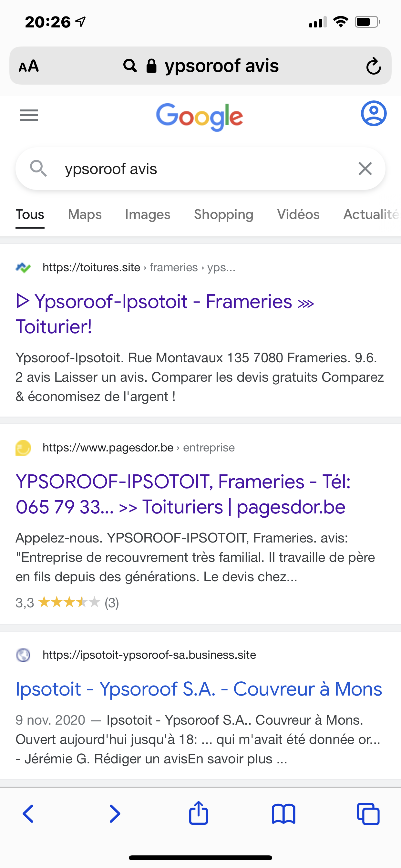Tap the Google search query field
The image size is (401, 868).
click(202, 169)
